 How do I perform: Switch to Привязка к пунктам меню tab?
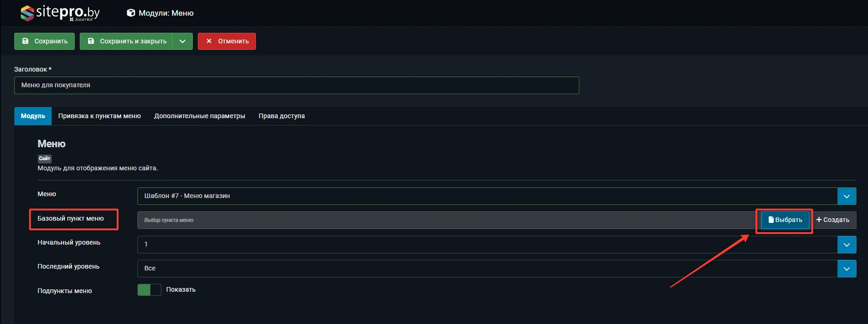point(99,116)
